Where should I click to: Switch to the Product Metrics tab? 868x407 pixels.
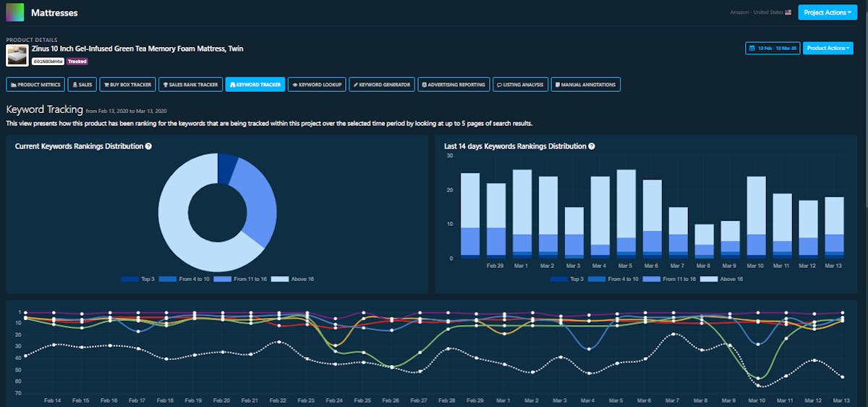point(35,85)
